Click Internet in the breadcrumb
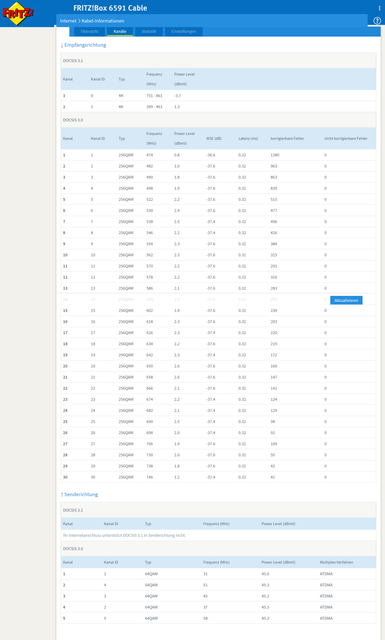Screen dimensions: 385x640 click(68, 21)
